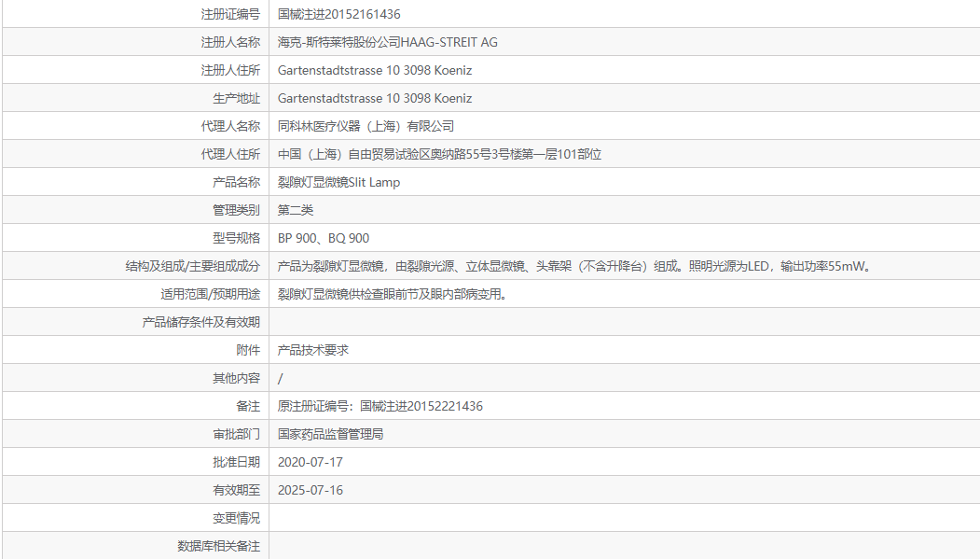Click the 产品名称 label
Viewport: 980px width, 559px height.
[236, 182]
